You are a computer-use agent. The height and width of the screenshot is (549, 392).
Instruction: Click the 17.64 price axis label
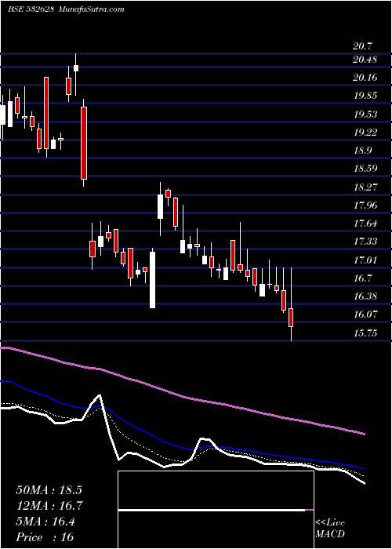click(365, 224)
